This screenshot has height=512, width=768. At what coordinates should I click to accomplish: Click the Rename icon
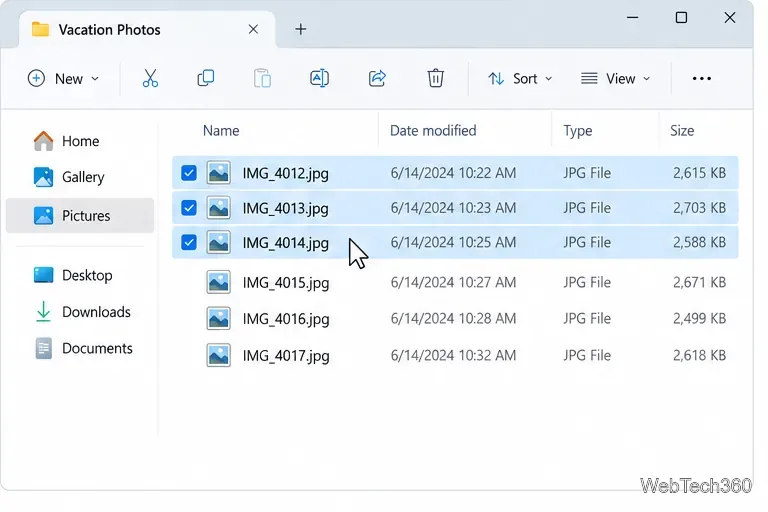pos(319,78)
